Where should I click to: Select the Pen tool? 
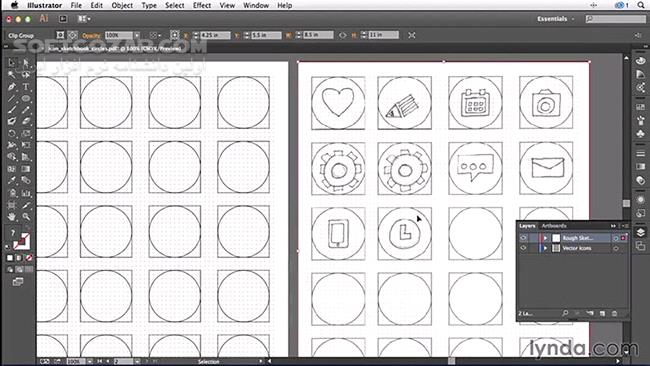pos(12,87)
